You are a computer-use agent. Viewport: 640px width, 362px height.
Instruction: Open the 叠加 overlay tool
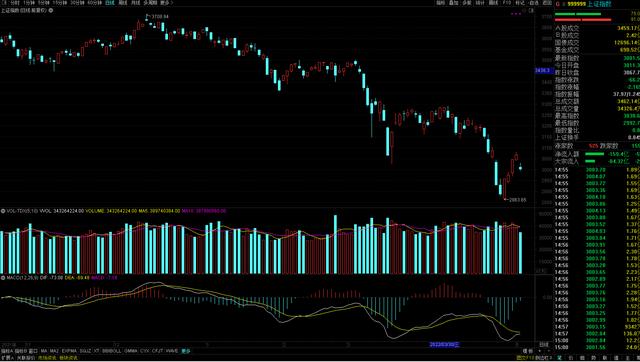pyautogui.click(x=453, y=3)
